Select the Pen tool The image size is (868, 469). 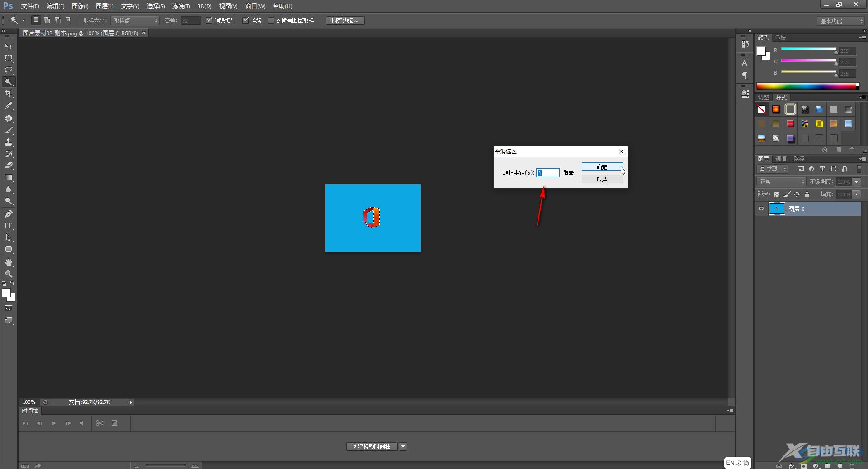point(9,214)
